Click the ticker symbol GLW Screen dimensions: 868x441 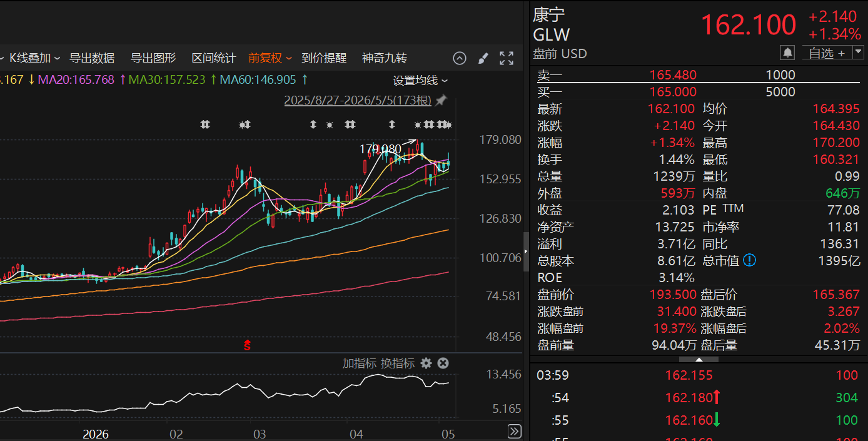pos(552,34)
